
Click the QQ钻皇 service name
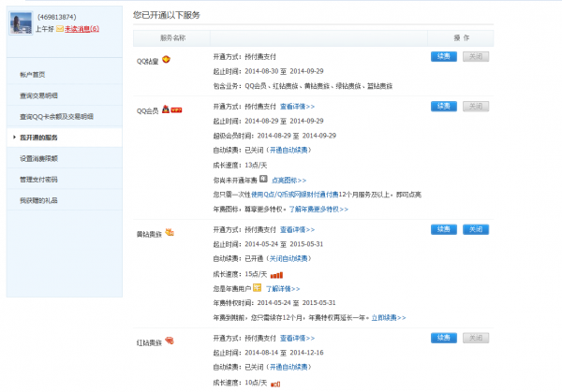[147, 61]
